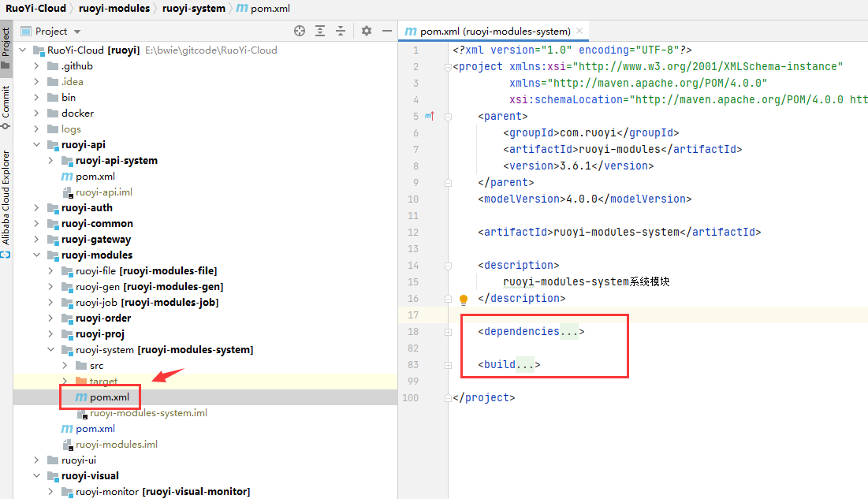
Task: Click the ruoyi-modules-system artifactId text
Action: [617, 232]
